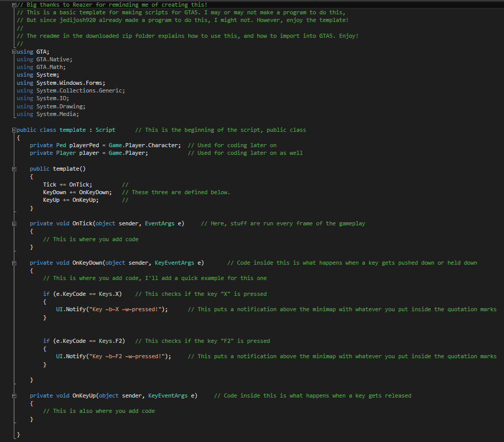Screen dimensions: 504x442
Task: Collapse the public class template region
Action: click(14, 130)
